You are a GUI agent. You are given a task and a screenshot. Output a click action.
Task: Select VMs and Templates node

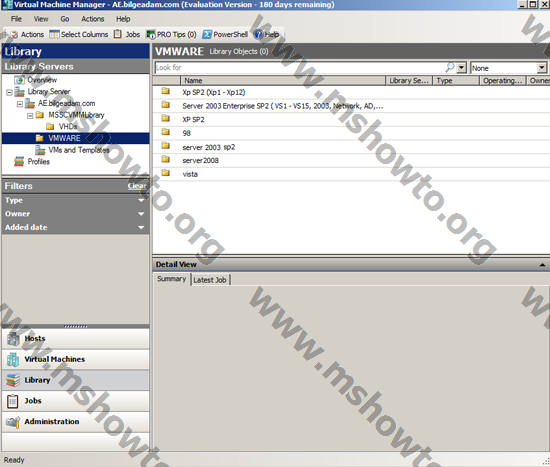click(x=79, y=150)
